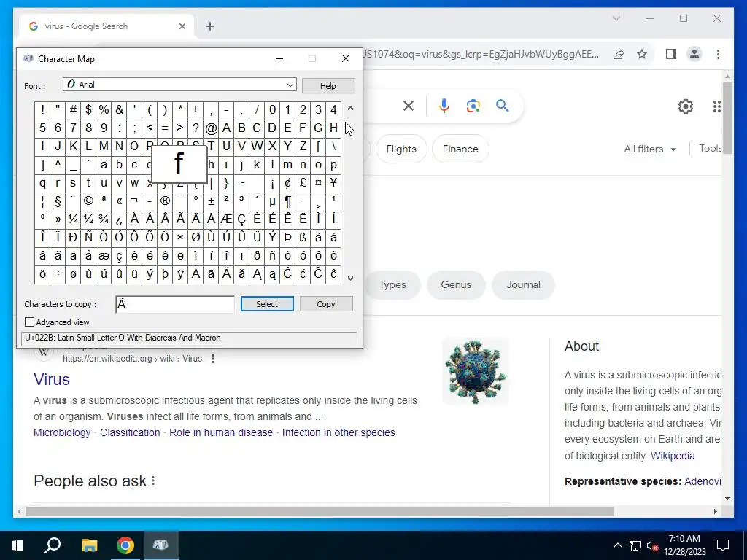Screen dimensions: 747x560
Task: Open the Virus Wikipedia result link
Action: (52, 379)
